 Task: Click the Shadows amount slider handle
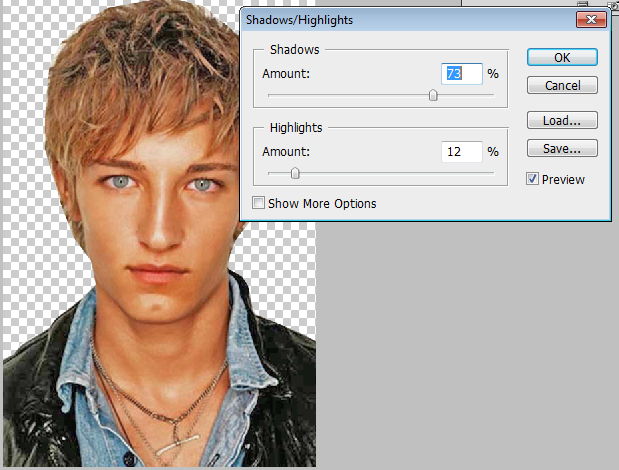(433, 95)
